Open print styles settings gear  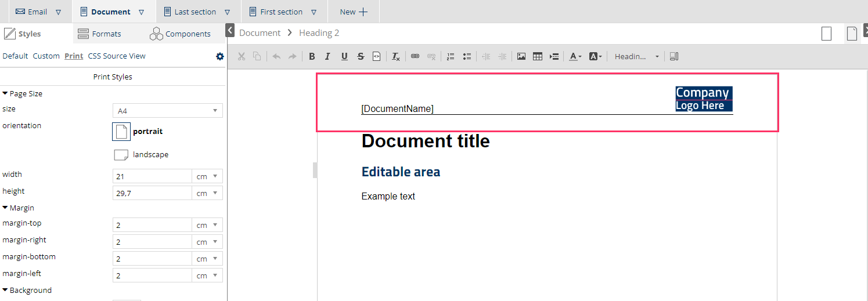pyautogui.click(x=219, y=56)
